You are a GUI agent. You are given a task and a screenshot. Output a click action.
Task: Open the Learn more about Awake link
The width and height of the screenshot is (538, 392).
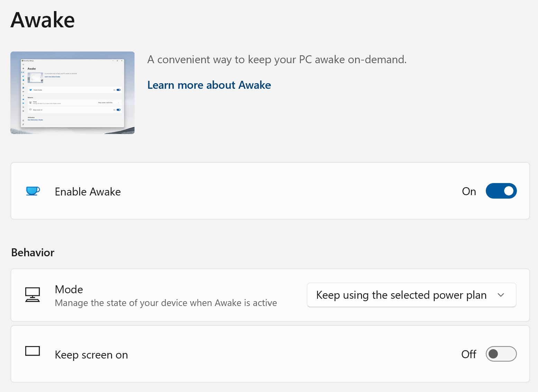[x=209, y=85]
